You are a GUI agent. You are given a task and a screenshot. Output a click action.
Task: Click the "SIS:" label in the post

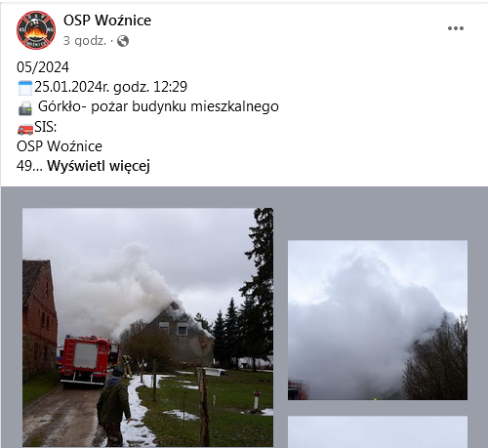[x=46, y=127]
